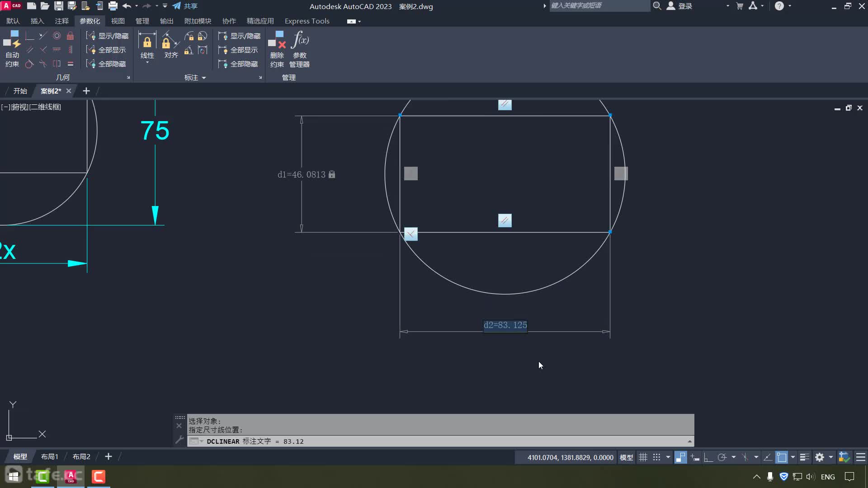Viewport: 868px width, 488px height.
Task: Open the 几何 panel dialog launcher
Action: point(128,78)
